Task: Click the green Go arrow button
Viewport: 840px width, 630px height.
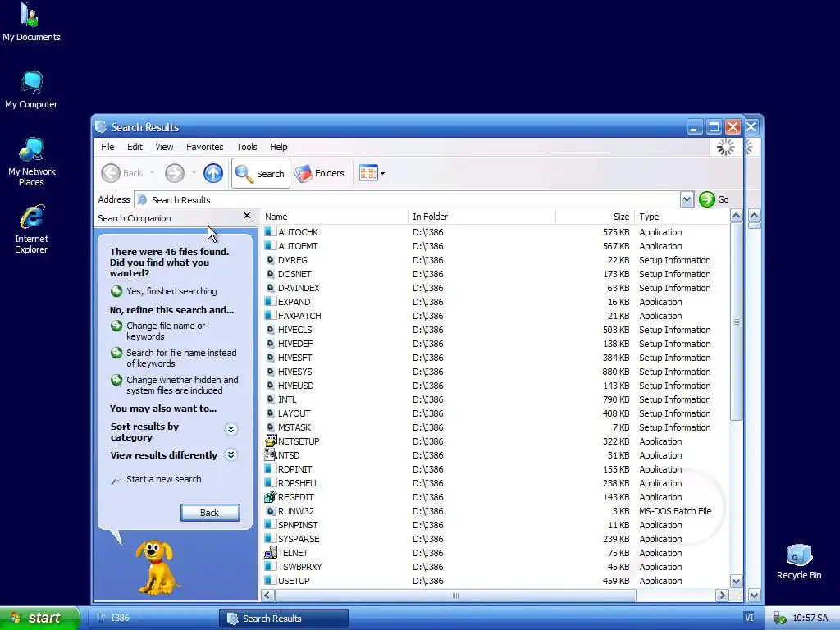Action: [706, 199]
